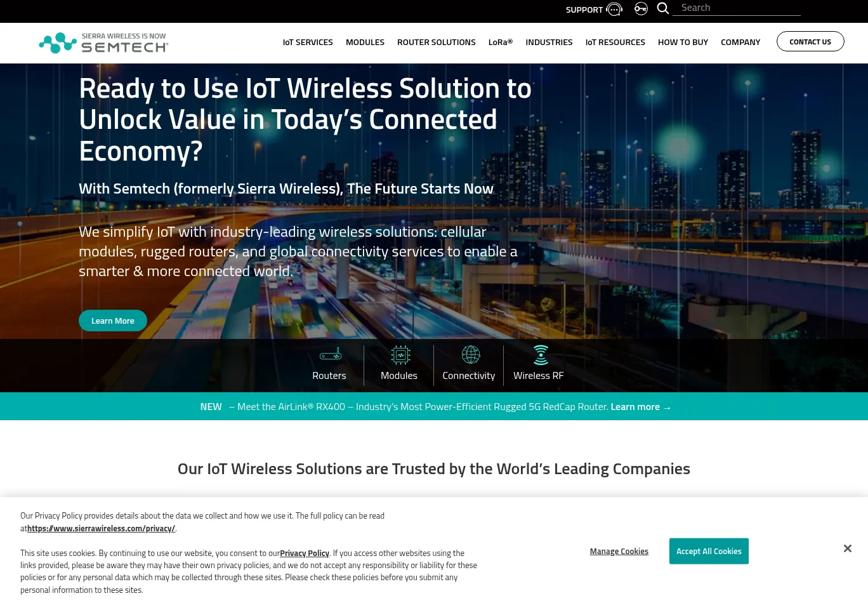This screenshot has height=603, width=868.
Task: Click the key login icon in top bar
Action: pyautogui.click(x=641, y=8)
